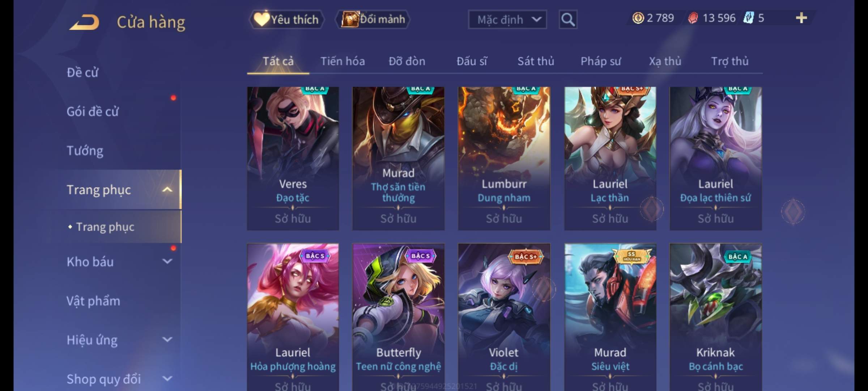Image resolution: width=868 pixels, height=391 pixels.
Task: Open the Mặc định sort dropdown
Action: pos(507,19)
